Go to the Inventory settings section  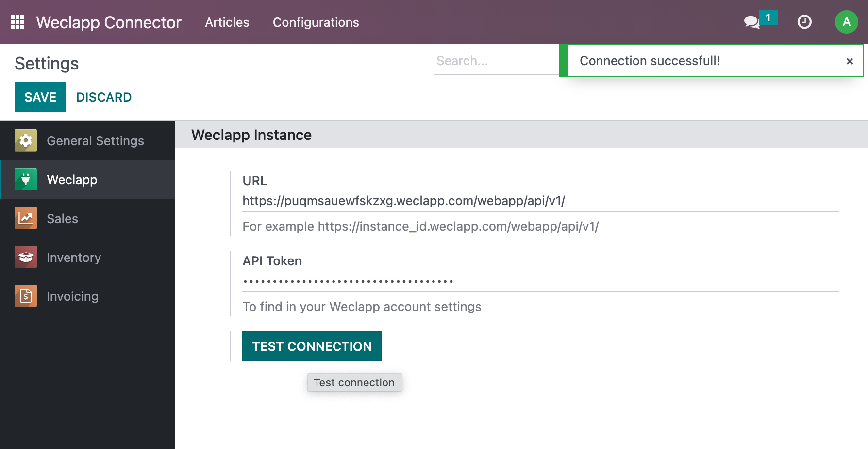pos(87,257)
